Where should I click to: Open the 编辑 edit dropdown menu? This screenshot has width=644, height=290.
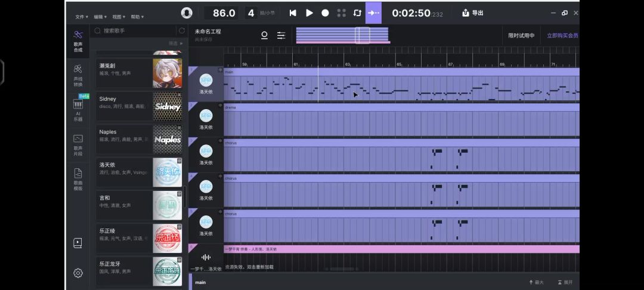click(100, 17)
